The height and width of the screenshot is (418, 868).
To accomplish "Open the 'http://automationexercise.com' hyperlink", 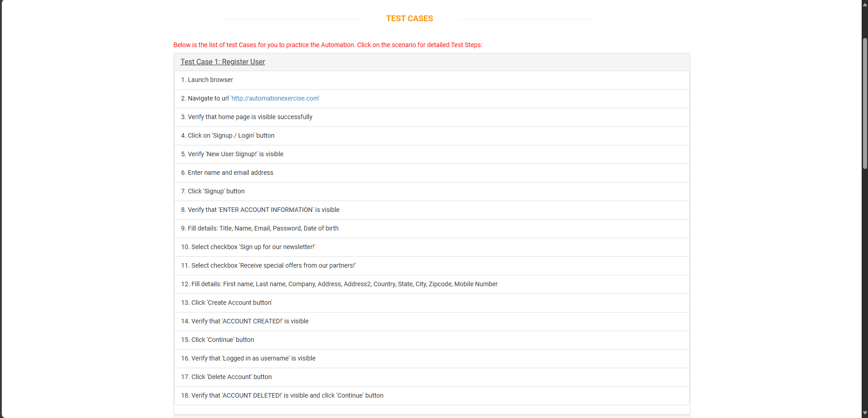I will point(274,98).
